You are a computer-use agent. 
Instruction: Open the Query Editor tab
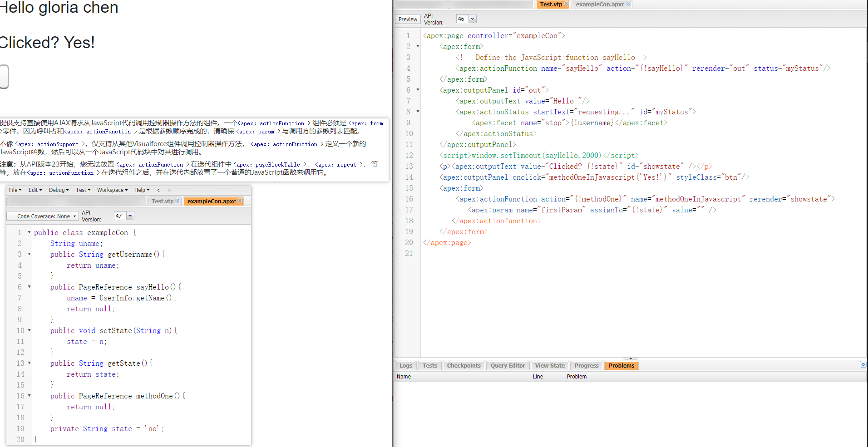508,366
